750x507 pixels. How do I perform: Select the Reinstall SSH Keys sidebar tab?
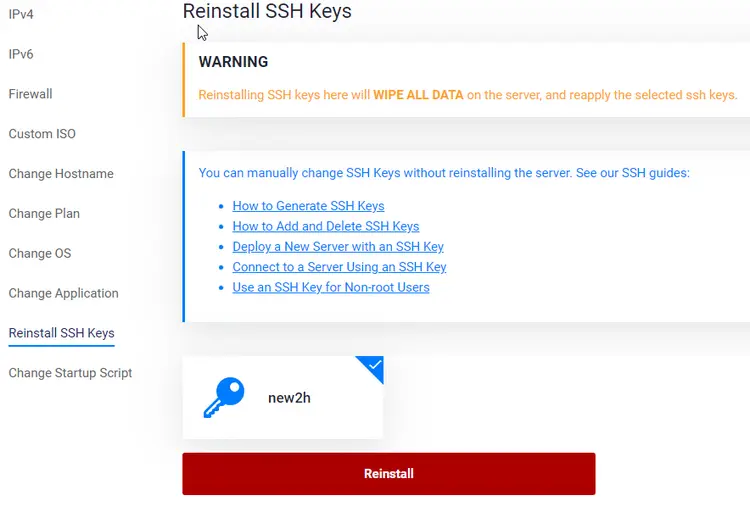[62, 333]
